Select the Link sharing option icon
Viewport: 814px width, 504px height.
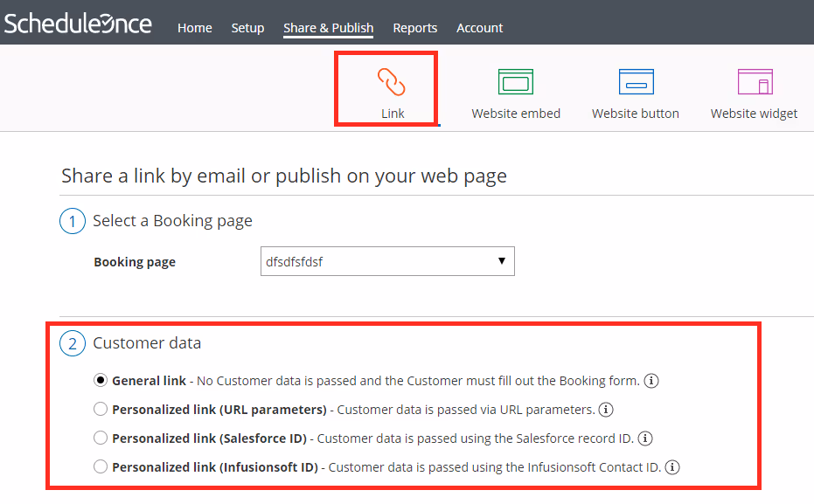click(392, 82)
